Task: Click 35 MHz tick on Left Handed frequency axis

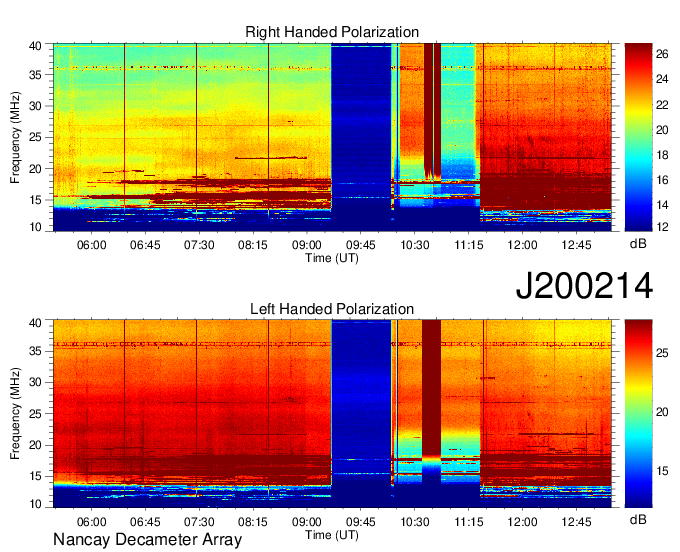Action: [35, 351]
